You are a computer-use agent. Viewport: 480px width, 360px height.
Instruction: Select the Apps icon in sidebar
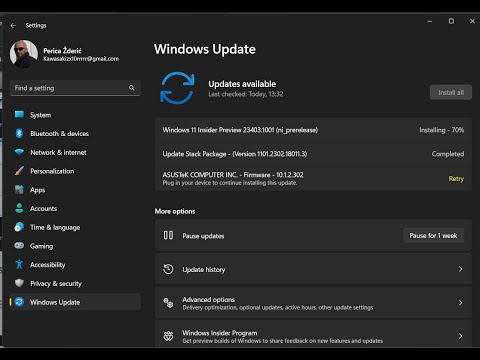point(19,190)
